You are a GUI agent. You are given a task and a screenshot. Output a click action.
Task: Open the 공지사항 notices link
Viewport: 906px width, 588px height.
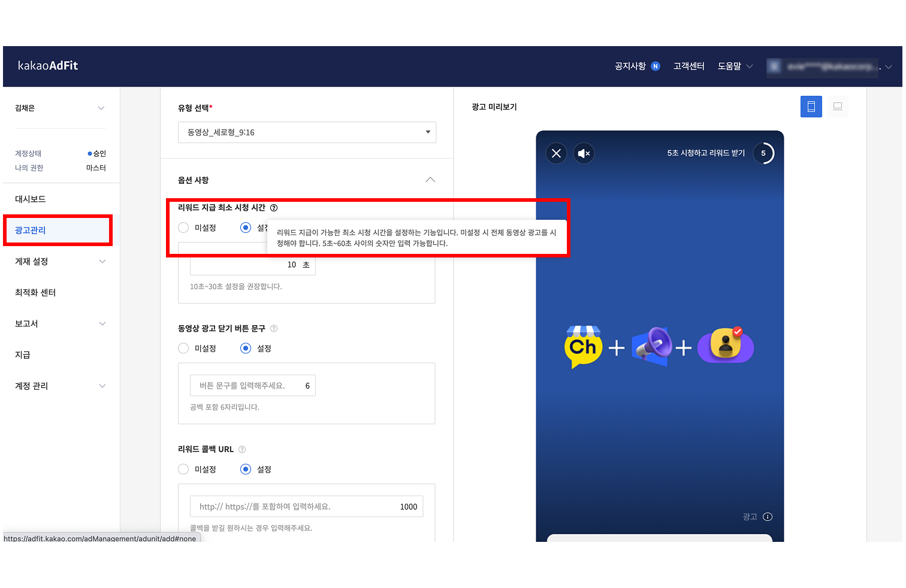coord(630,66)
